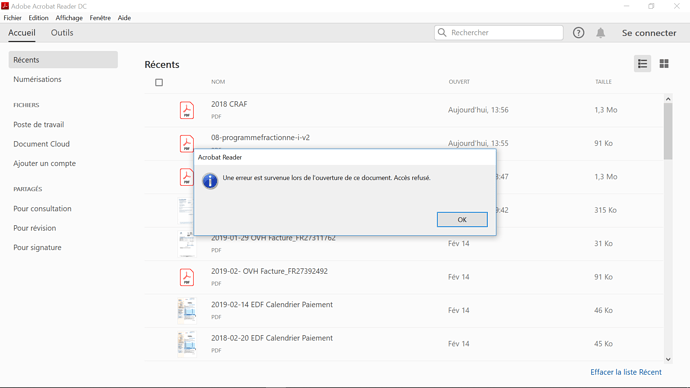This screenshot has height=388, width=690.
Task: Click Se connecter to sign in
Action: [x=649, y=33]
